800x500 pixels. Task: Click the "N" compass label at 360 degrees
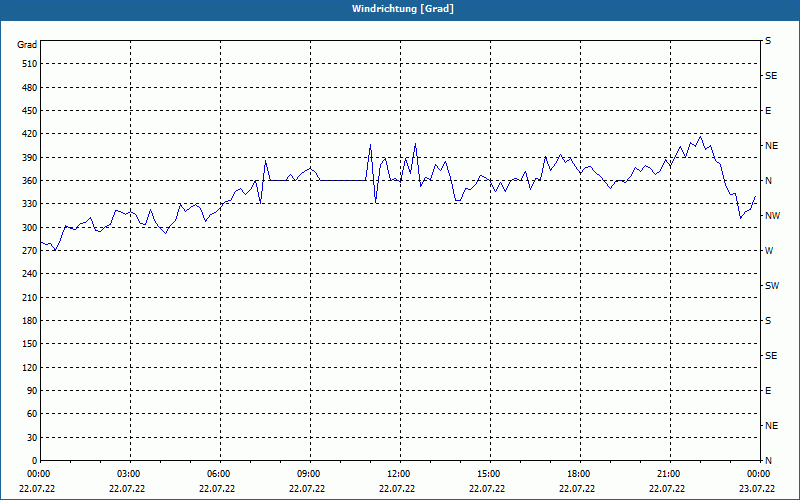[x=768, y=181]
